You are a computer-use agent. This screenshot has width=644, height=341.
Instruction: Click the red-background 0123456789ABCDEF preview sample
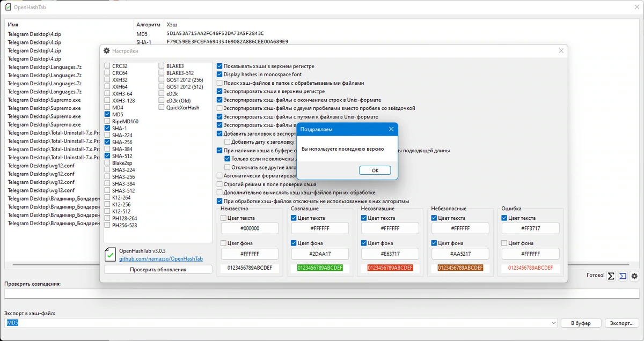390,268
